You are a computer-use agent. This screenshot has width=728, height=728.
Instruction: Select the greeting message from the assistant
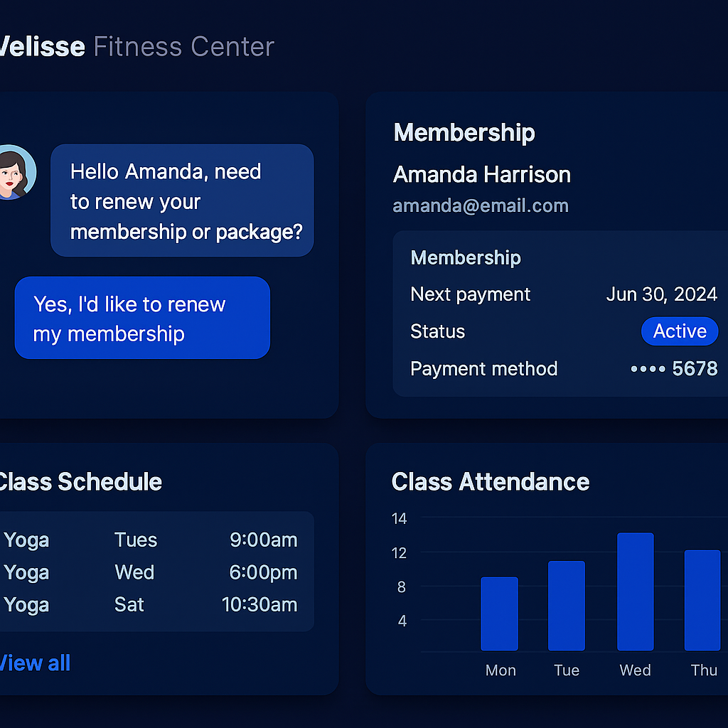182,201
